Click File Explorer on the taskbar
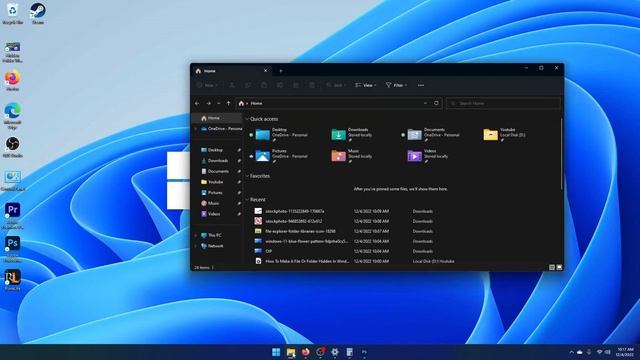640x360 pixels. [291, 352]
